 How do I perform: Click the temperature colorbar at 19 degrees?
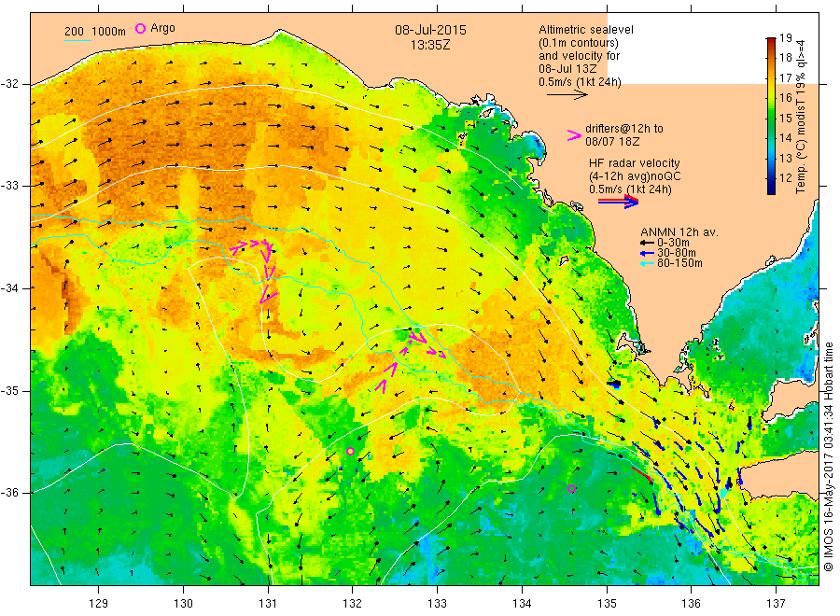coord(771,40)
